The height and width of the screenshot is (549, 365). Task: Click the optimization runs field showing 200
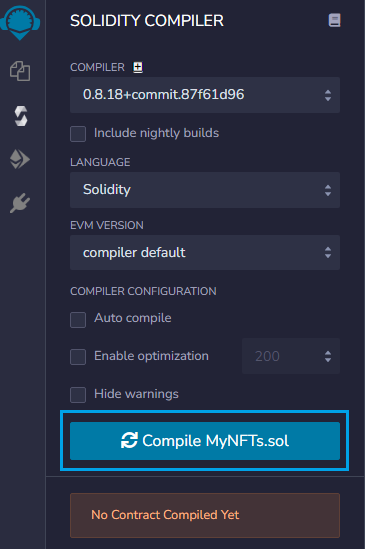click(291, 356)
